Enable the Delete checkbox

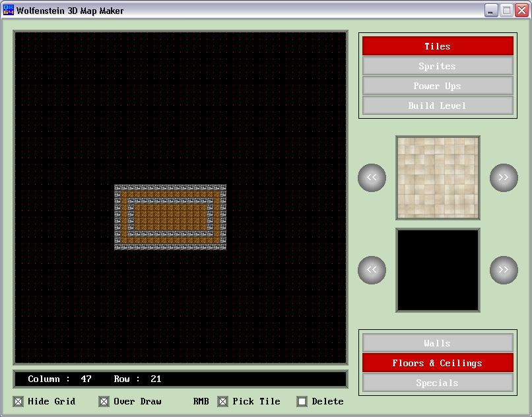coord(302,401)
